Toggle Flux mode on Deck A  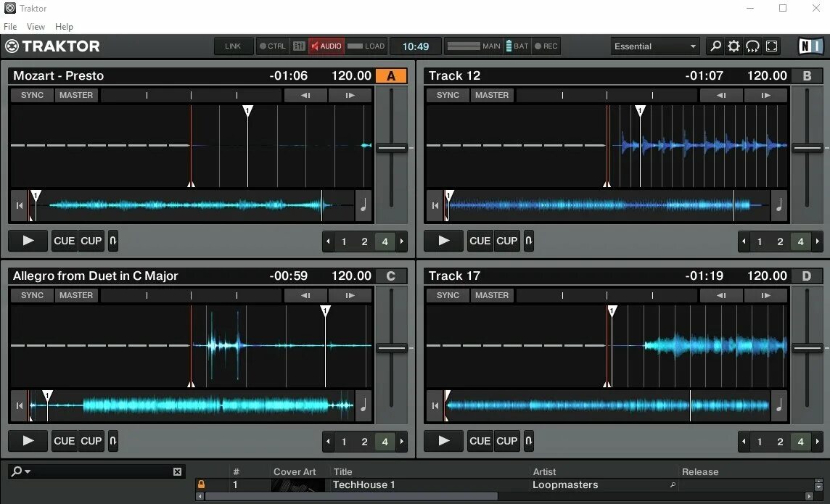point(112,241)
